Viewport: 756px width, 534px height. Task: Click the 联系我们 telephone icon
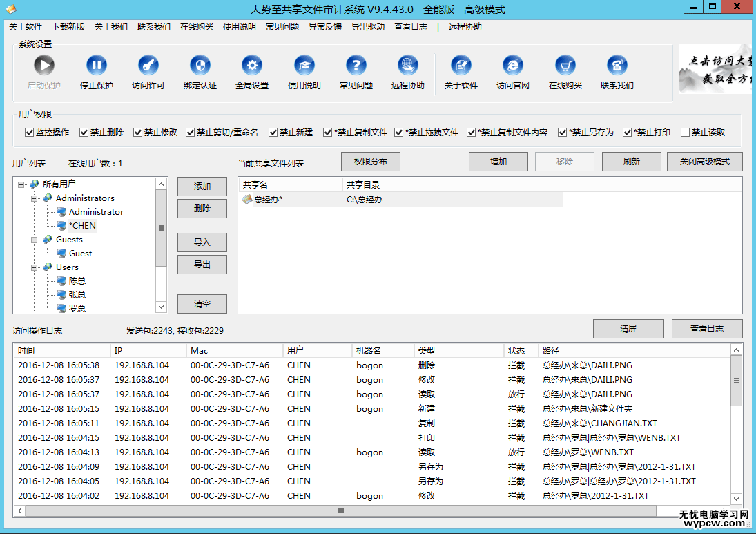point(617,66)
